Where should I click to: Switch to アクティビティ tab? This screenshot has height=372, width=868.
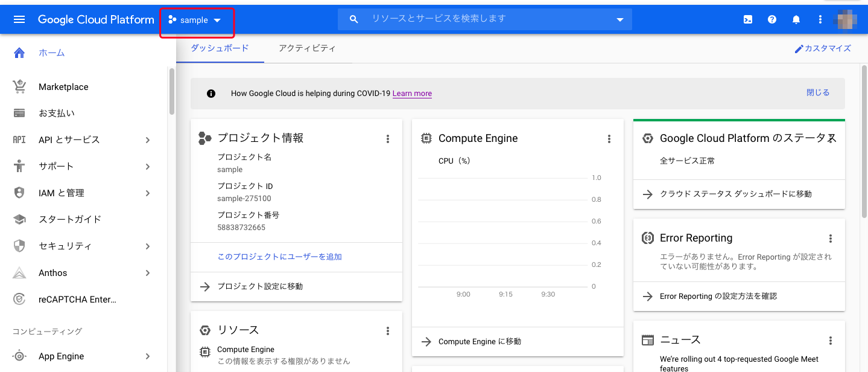click(x=307, y=48)
